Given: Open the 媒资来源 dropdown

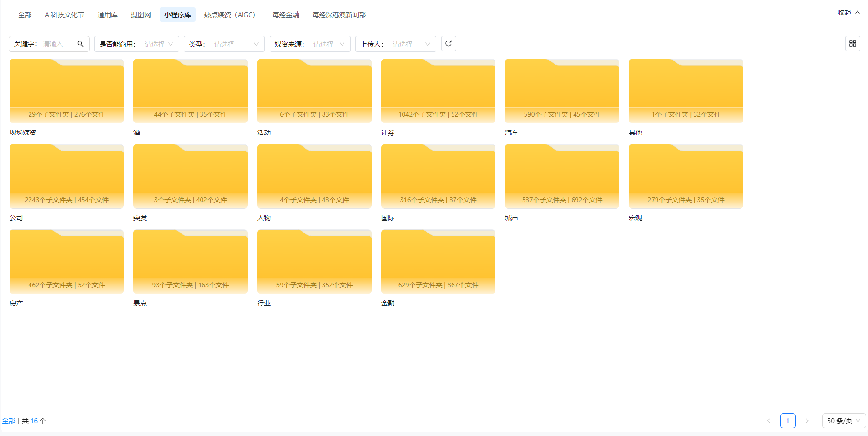Looking at the screenshot, I should (310, 44).
